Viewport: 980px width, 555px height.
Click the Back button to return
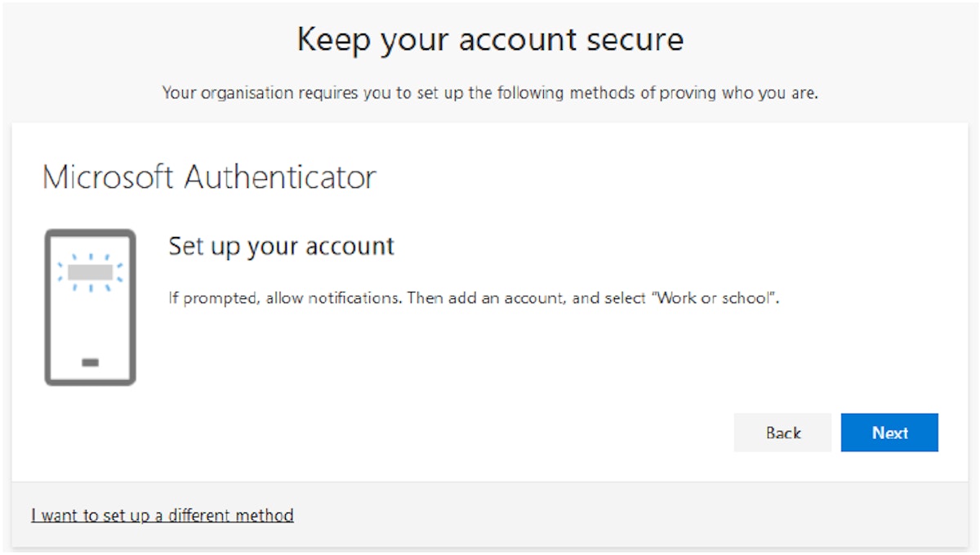coord(782,432)
